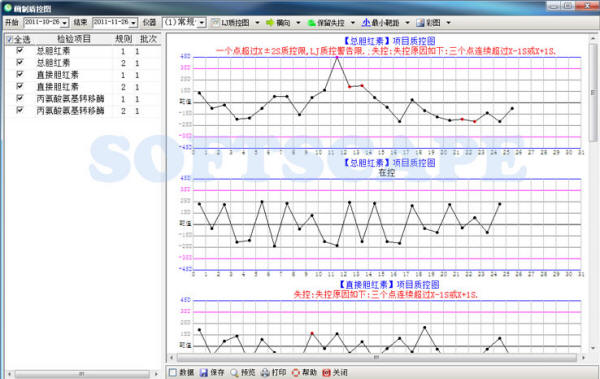The width and height of the screenshot is (600, 379).
Task: Click the 关闭 close button in the bottom bar
Action: pos(335,372)
